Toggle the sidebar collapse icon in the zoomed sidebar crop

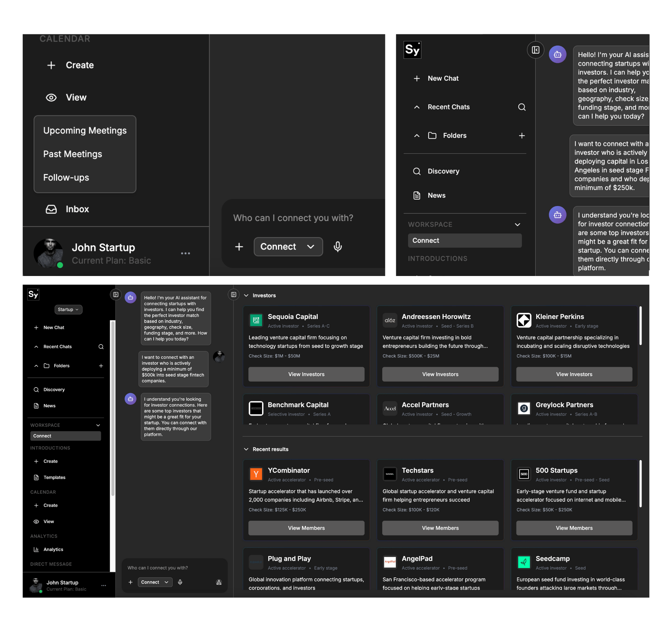535,50
